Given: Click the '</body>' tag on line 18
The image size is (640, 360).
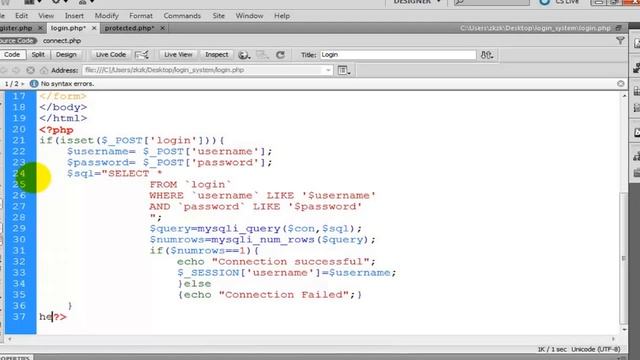Looking at the screenshot, I should click(63, 107).
